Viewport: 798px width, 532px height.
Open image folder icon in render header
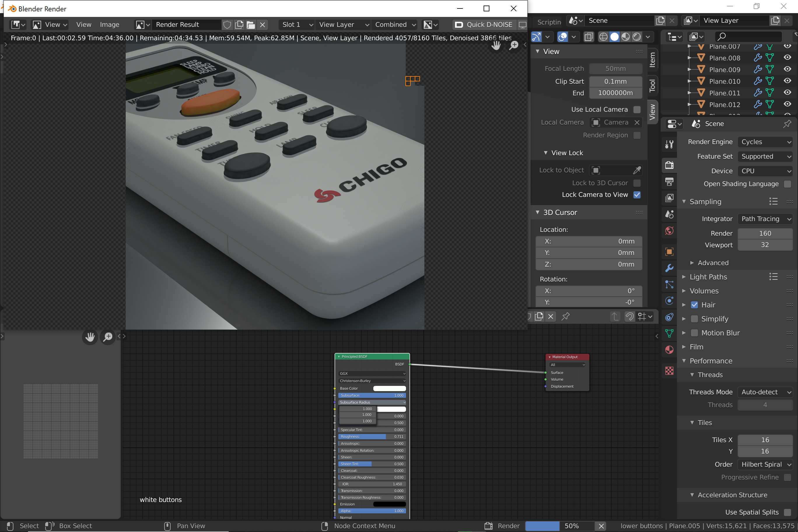coord(251,24)
